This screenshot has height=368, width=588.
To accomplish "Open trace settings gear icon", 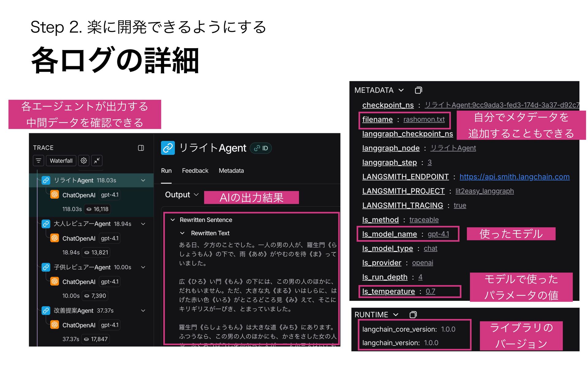I will tap(84, 161).
